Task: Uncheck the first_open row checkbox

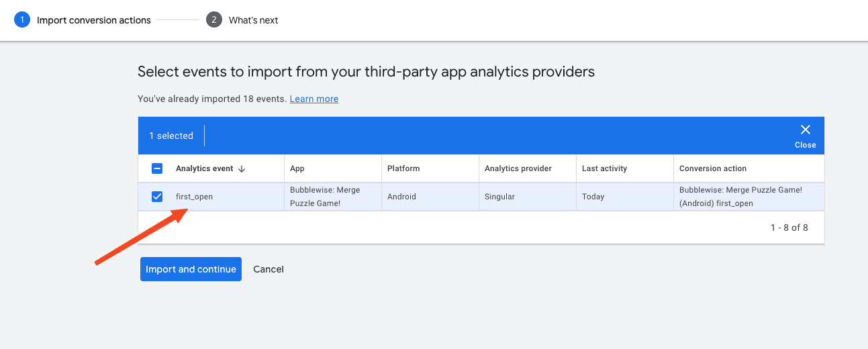Action: [x=157, y=197]
